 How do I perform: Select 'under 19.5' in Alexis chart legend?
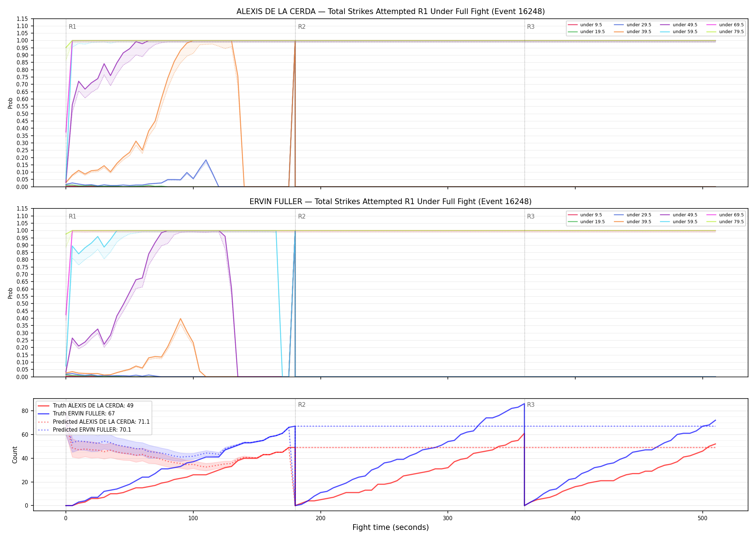[586, 32]
